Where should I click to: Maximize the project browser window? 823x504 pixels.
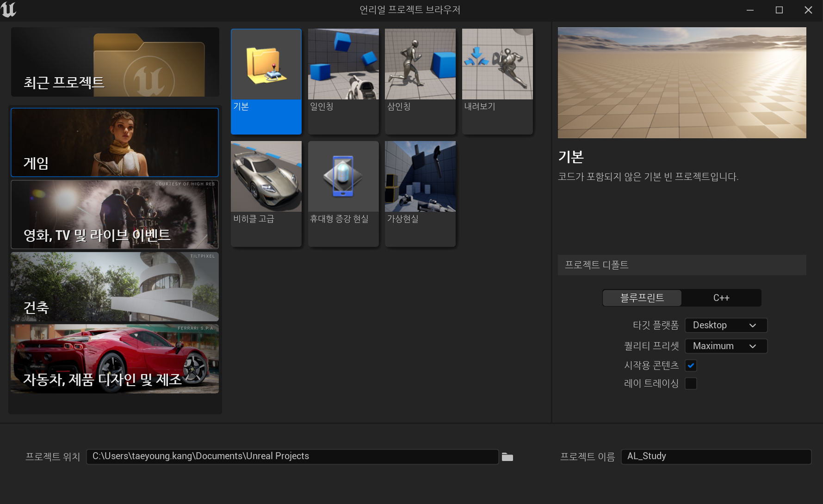[x=779, y=10]
